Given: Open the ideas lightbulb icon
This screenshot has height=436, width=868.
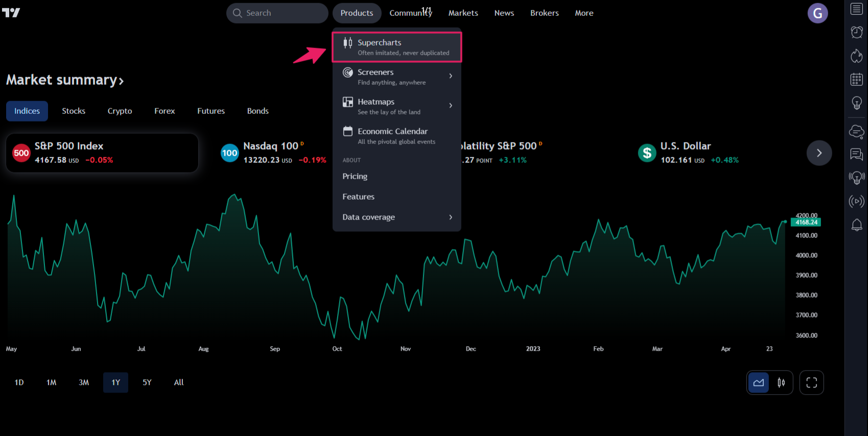Looking at the screenshot, I should pos(857,103).
